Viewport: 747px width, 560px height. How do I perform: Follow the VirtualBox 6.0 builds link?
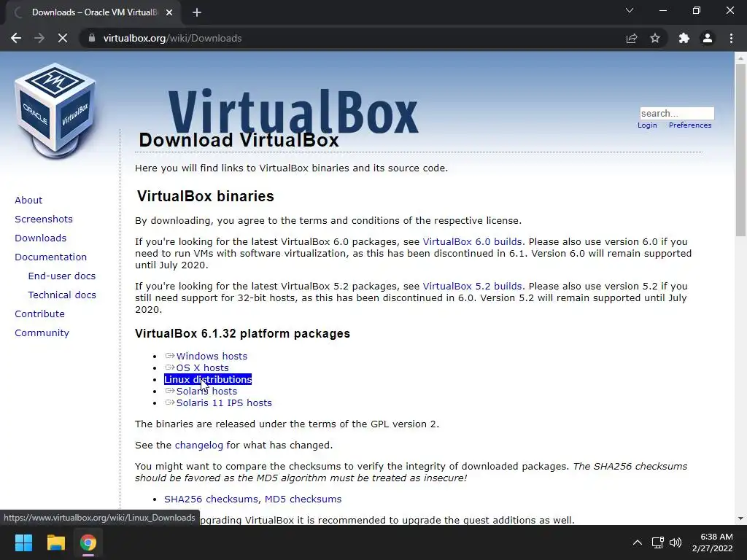click(472, 242)
